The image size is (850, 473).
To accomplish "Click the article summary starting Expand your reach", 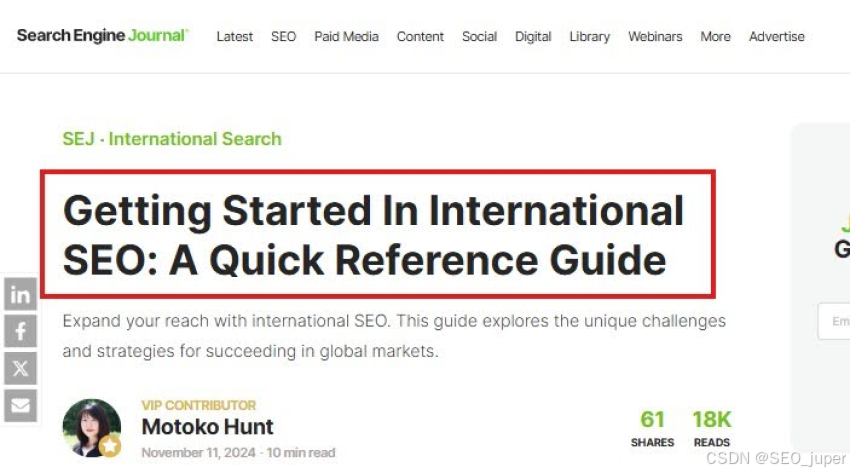I will pos(394,336).
